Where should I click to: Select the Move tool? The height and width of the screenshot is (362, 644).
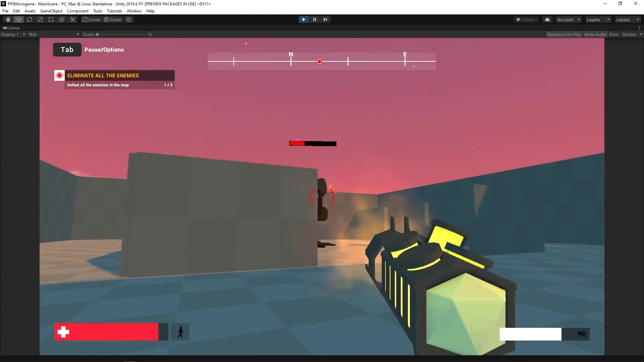point(18,19)
